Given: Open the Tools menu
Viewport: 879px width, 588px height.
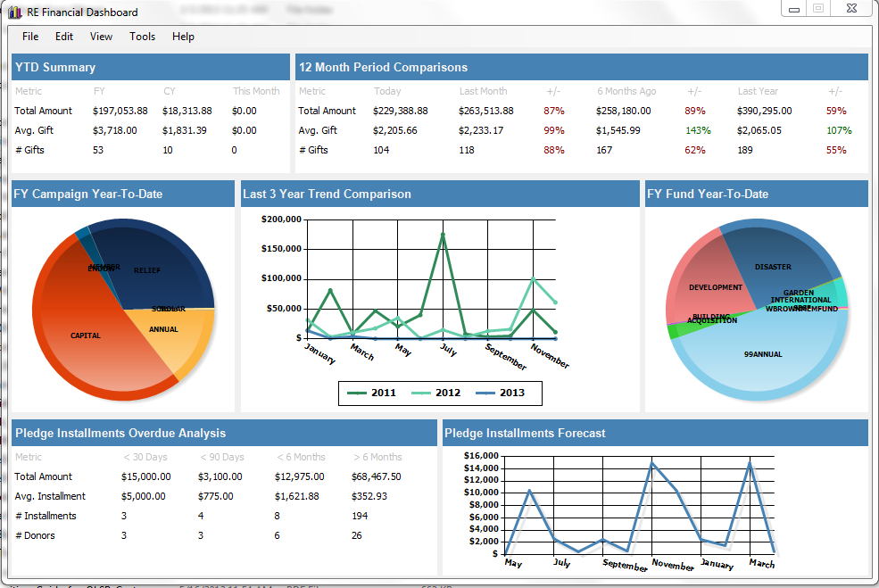Looking at the screenshot, I should (x=143, y=37).
